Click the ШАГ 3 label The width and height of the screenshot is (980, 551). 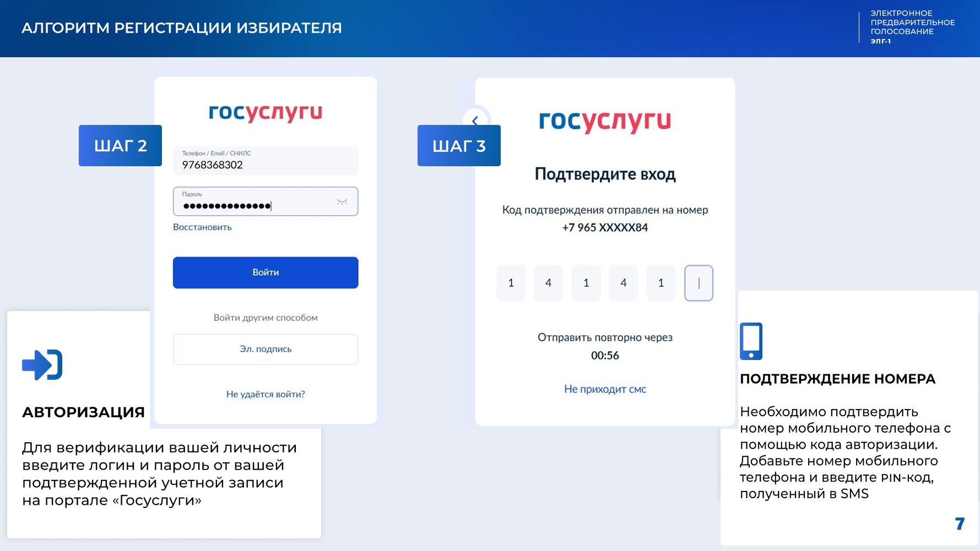click(459, 146)
